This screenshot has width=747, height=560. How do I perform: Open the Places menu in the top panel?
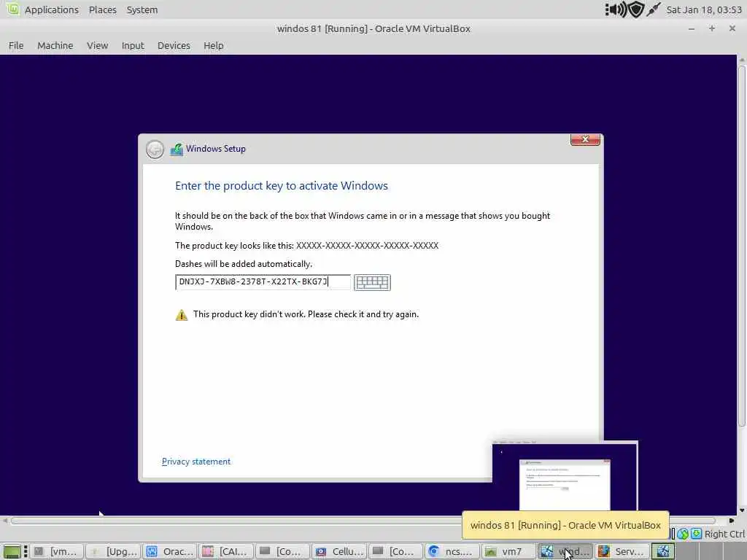(x=102, y=9)
